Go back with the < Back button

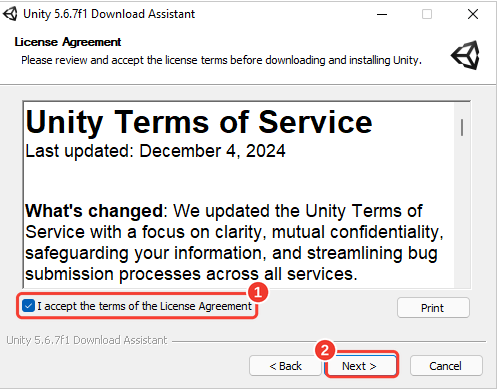click(285, 366)
